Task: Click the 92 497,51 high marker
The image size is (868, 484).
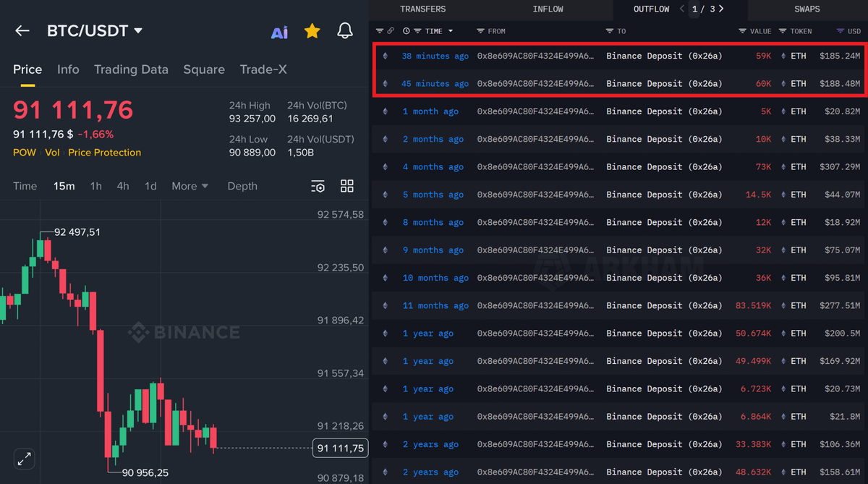Action: coord(77,232)
